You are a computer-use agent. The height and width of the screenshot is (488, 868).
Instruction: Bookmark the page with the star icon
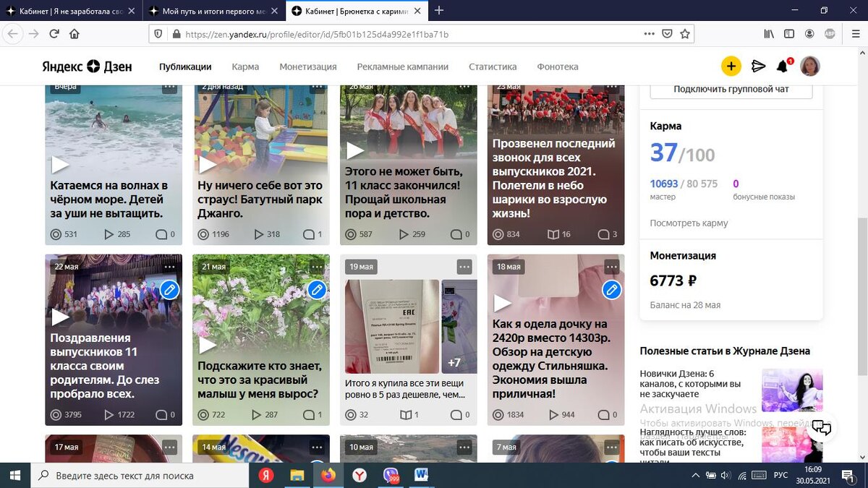click(685, 33)
